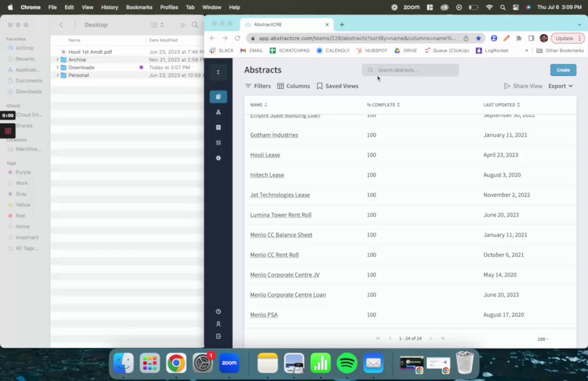Open the people icon in AbstractCRE sidebar
588x381 pixels.
pos(218,112)
